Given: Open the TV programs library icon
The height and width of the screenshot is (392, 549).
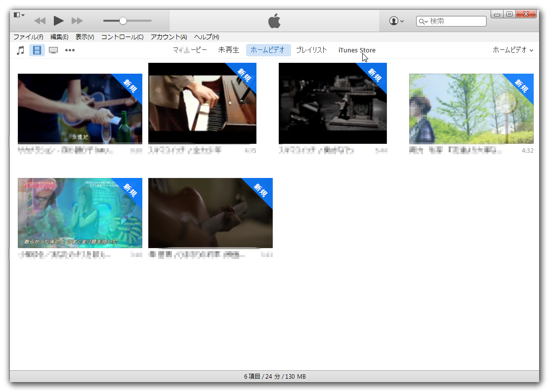Looking at the screenshot, I should click(x=53, y=50).
